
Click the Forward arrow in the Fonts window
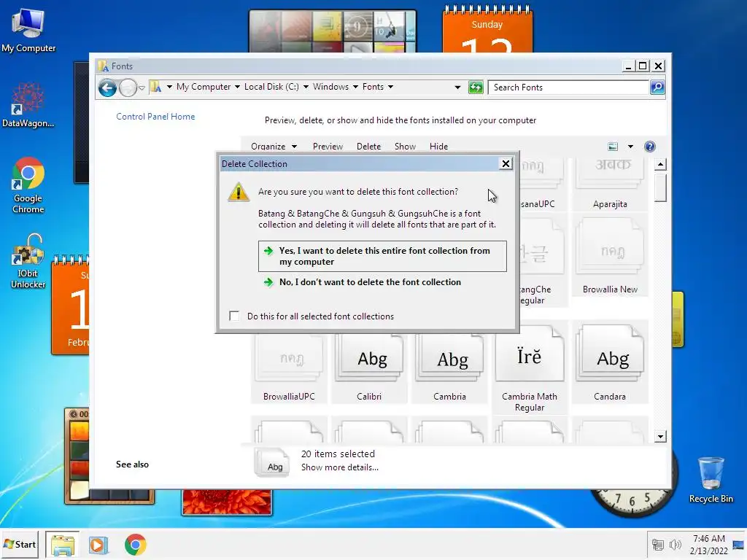[x=128, y=87]
